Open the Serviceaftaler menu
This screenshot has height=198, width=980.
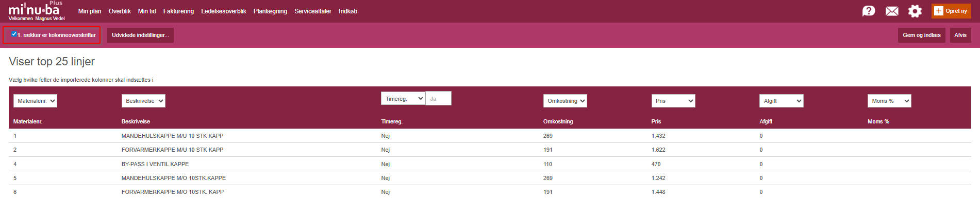(x=313, y=11)
